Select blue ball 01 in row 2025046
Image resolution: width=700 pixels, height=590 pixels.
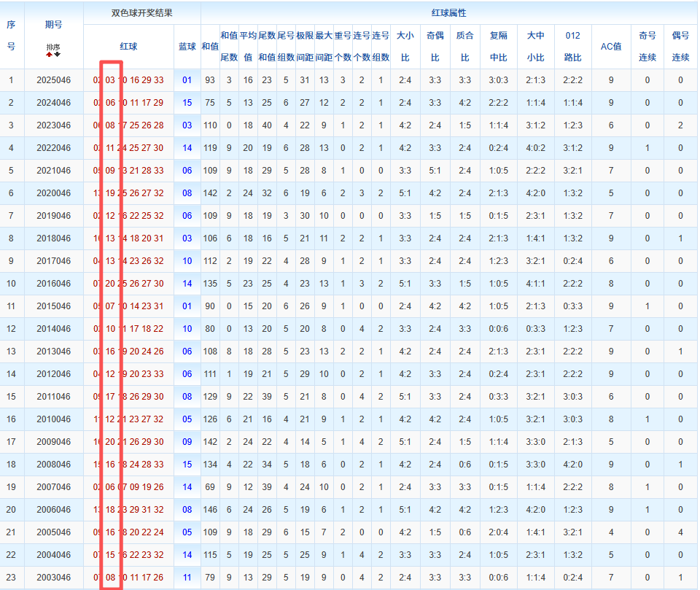point(187,80)
